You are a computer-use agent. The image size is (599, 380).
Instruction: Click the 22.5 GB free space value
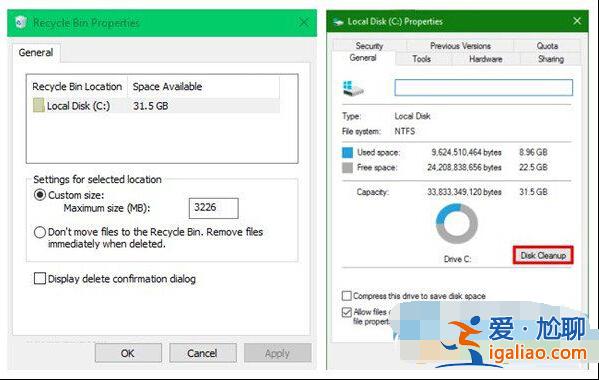pyautogui.click(x=533, y=167)
